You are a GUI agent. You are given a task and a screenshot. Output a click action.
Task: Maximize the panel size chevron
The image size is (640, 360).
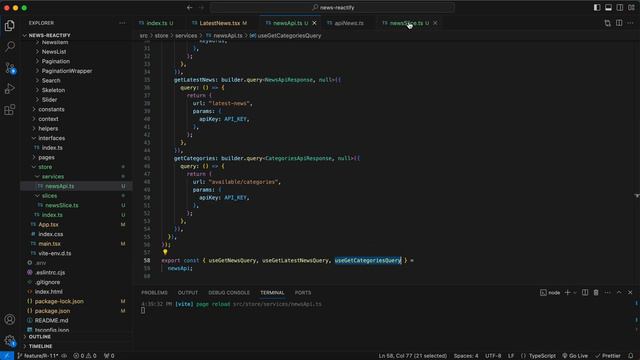(x=619, y=293)
